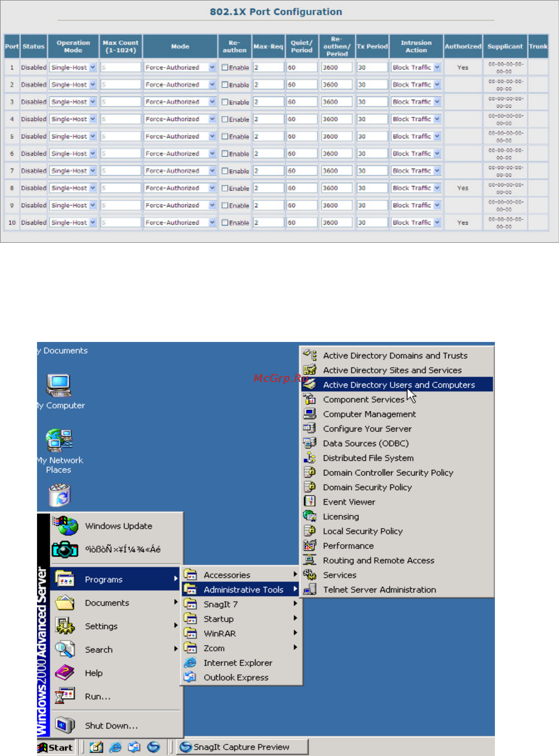Open Data Sources (ODBC) icon

click(309, 443)
